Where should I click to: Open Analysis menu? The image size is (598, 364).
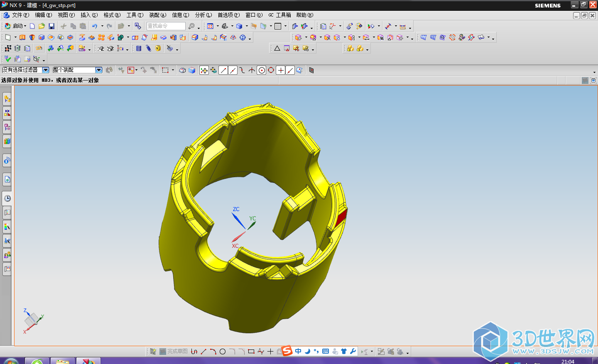[x=203, y=15]
